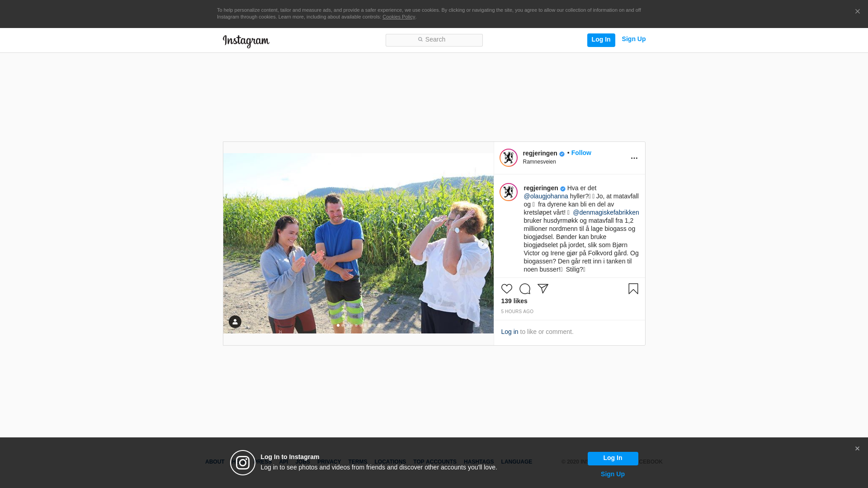
Task: Open regjeringen username in post header
Action: tap(540, 153)
